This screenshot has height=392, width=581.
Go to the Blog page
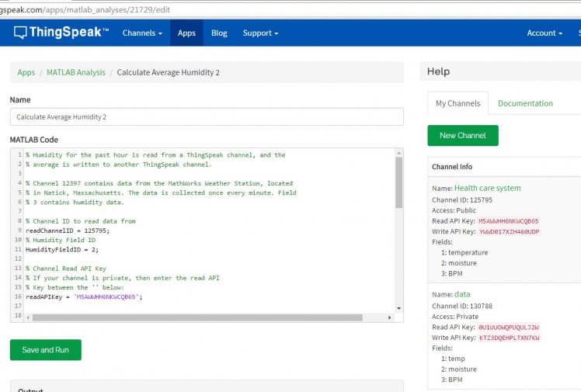[x=219, y=33]
